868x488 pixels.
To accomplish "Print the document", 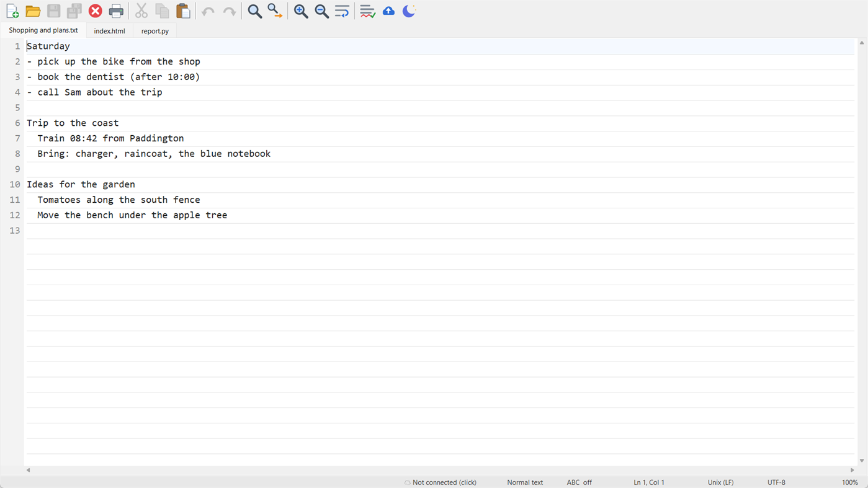I will (116, 11).
